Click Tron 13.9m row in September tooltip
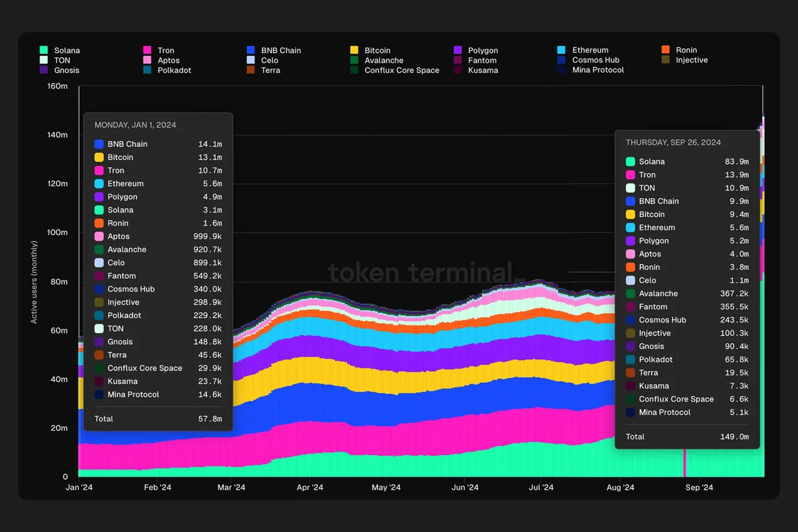 (687, 175)
